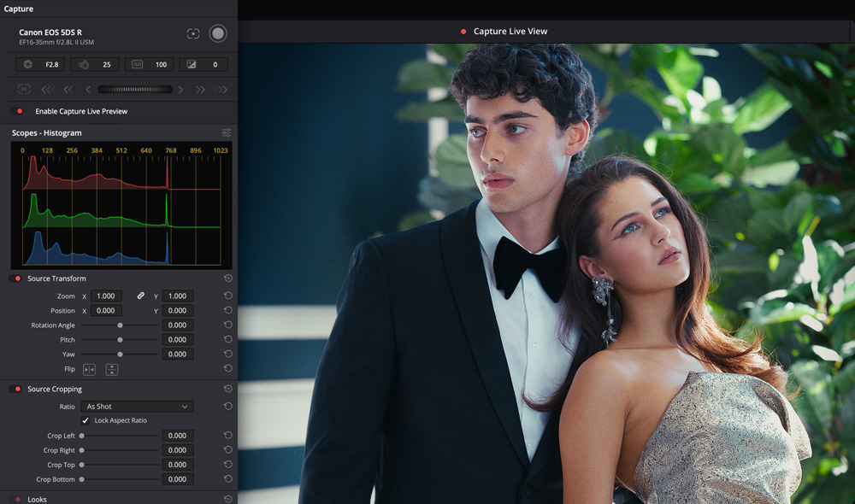Click the AF button in focus controls

(x=24, y=88)
